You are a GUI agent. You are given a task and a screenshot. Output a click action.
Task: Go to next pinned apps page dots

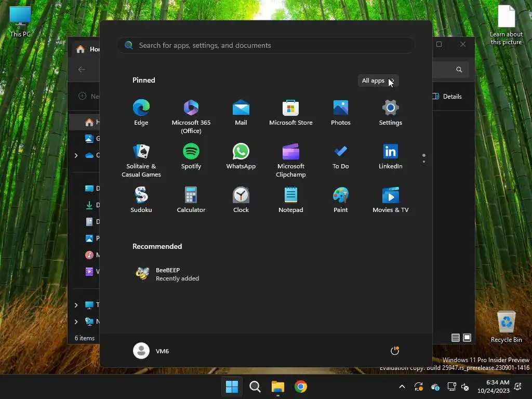click(424, 158)
